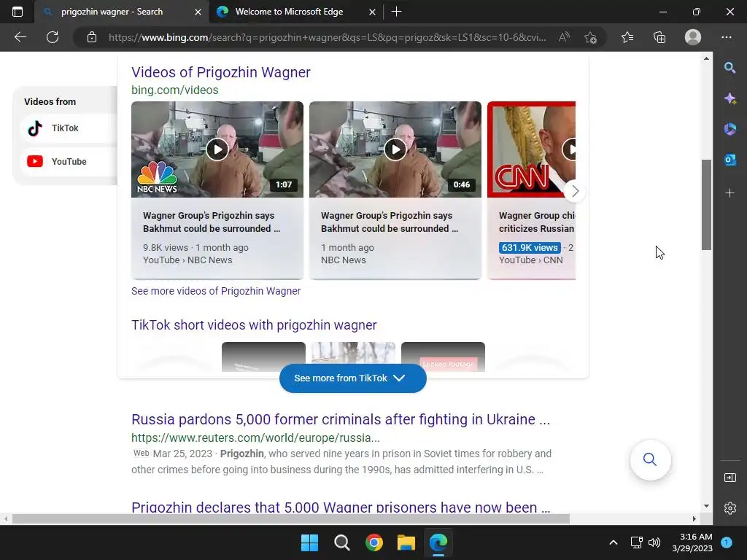Open the first TikTok short video thumbnail
747x560 pixels.
(263, 357)
